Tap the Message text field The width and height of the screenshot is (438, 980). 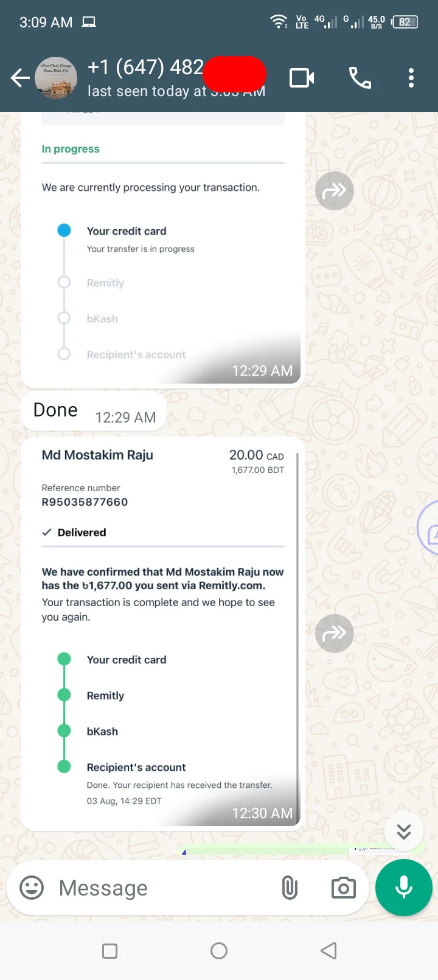coord(161,888)
